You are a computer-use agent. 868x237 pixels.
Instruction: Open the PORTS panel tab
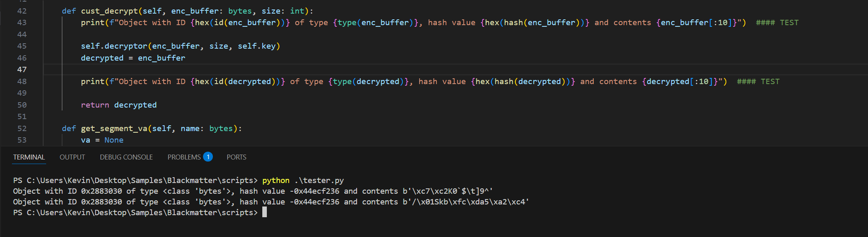(236, 157)
